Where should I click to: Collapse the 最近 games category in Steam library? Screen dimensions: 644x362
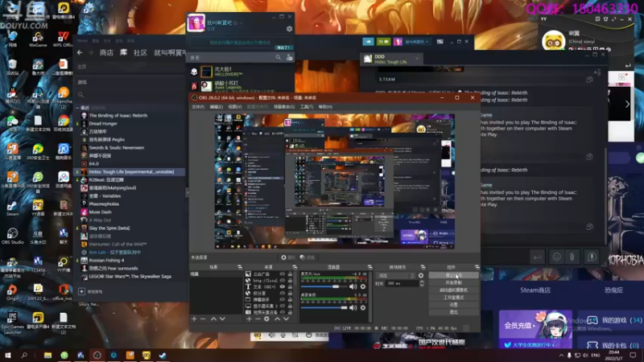(77, 108)
